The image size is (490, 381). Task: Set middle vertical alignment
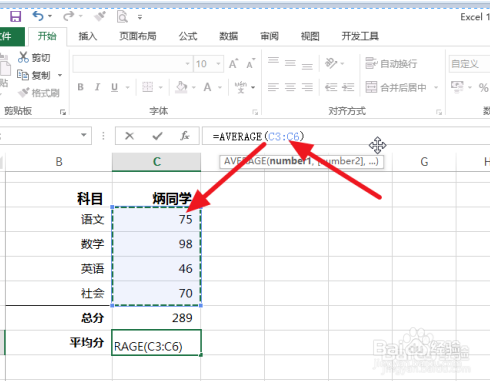(x=290, y=63)
